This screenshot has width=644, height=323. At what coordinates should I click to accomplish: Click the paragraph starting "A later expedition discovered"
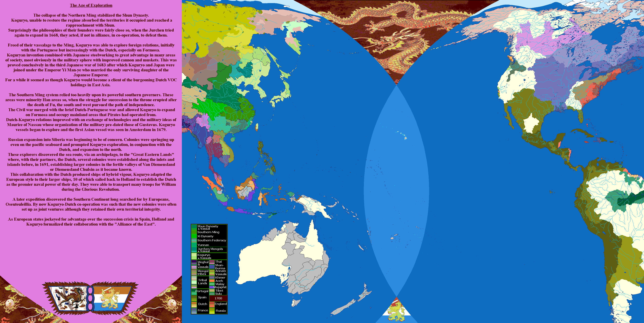tap(91, 204)
